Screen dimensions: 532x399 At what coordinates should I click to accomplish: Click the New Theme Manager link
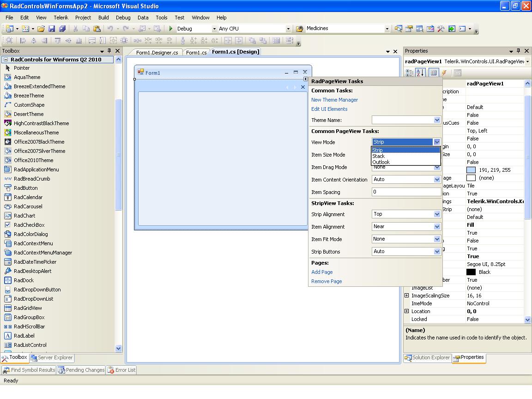coord(334,100)
